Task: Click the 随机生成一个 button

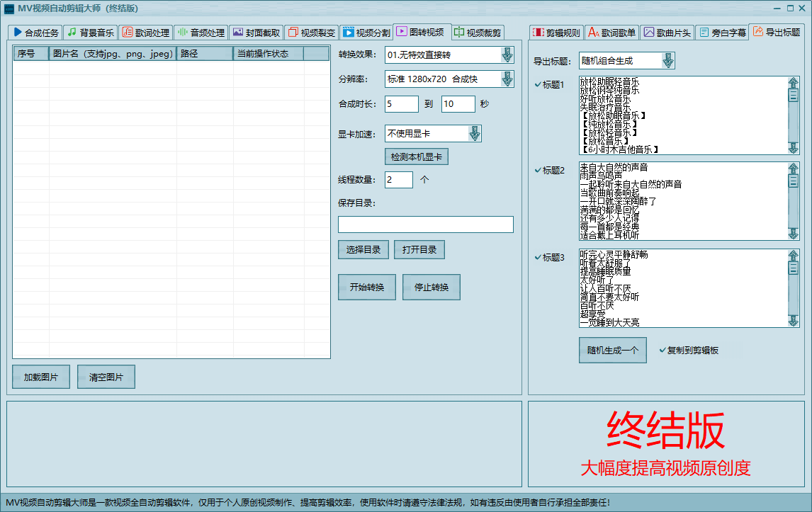Action: click(613, 351)
